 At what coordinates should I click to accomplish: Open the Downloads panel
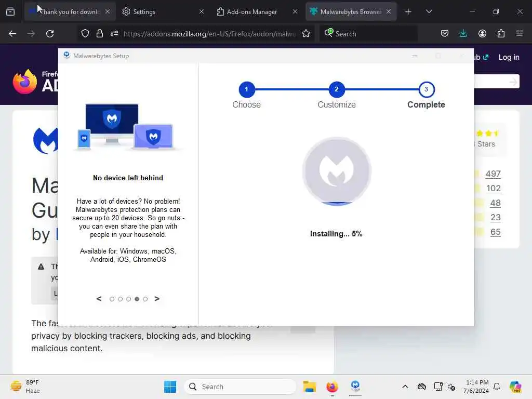pyautogui.click(x=463, y=34)
